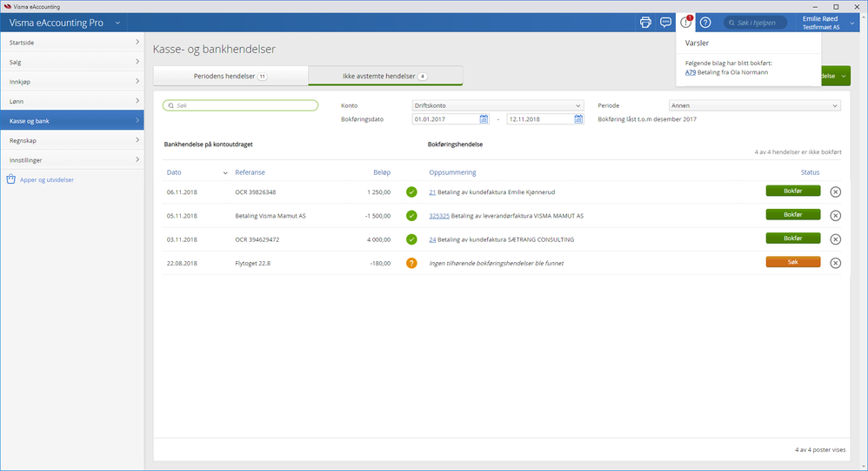This screenshot has width=868, height=471.
Task: Open voucher link A79 in notifications
Action: click(691, 72)
